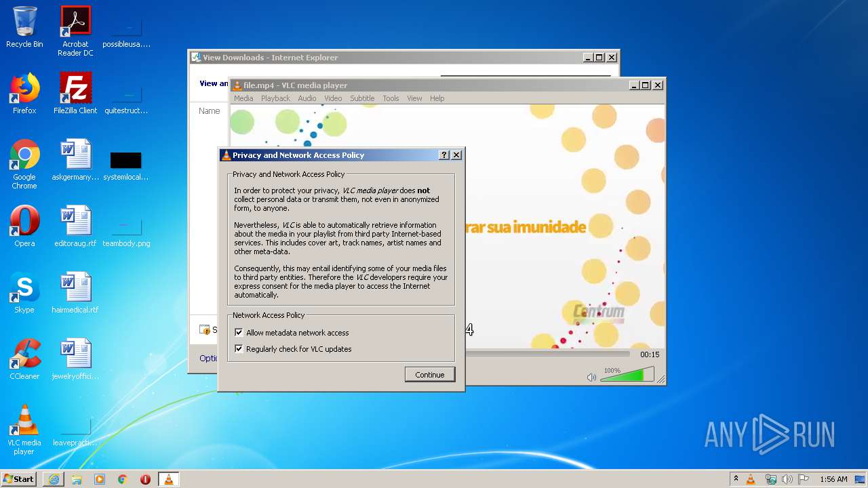
Task: Open the VLC Media menu
Action: (243, 98)
